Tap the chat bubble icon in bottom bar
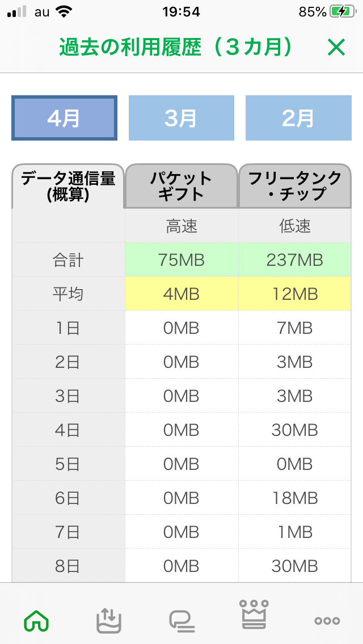363x644 pixels. pyautogui.click(x=181, y=621)
